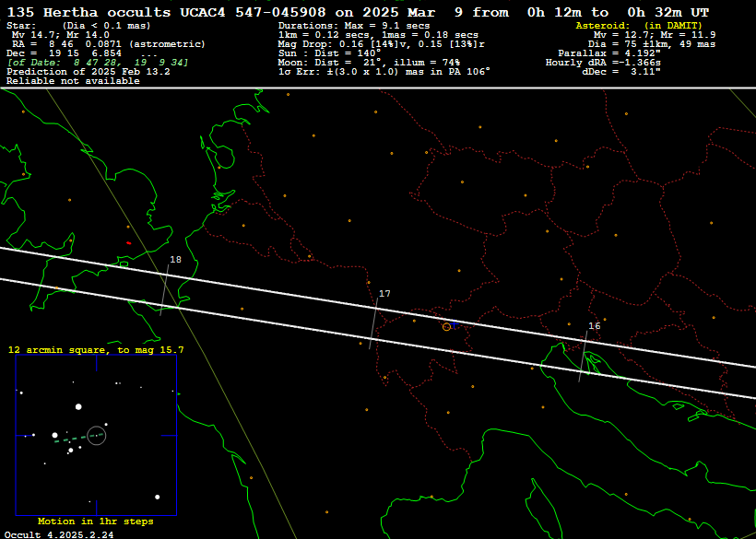
Task: Click the 'Star: (Dia < 0.1 mas)' heading
Action: [78, 26]
